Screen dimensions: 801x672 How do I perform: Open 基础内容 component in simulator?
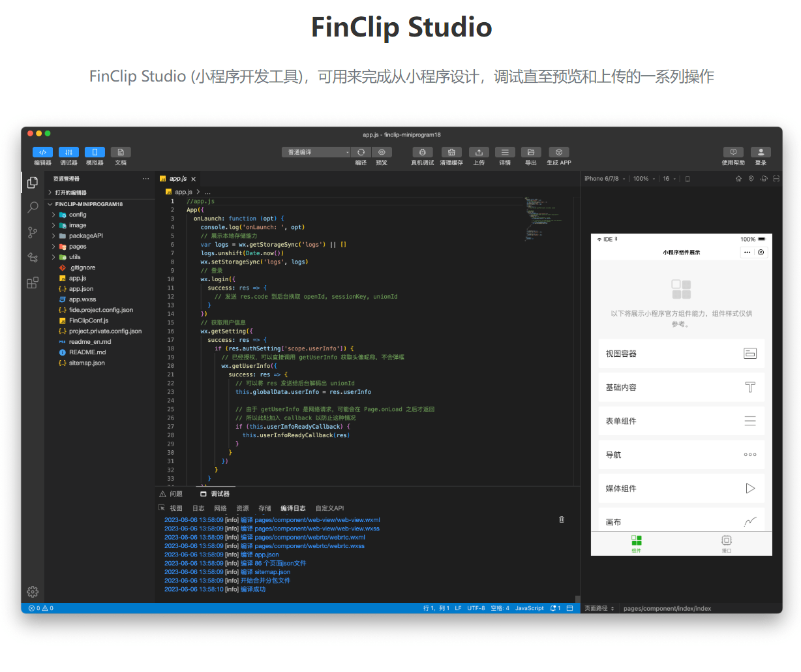pyautogui.click(x=681, y=387)
